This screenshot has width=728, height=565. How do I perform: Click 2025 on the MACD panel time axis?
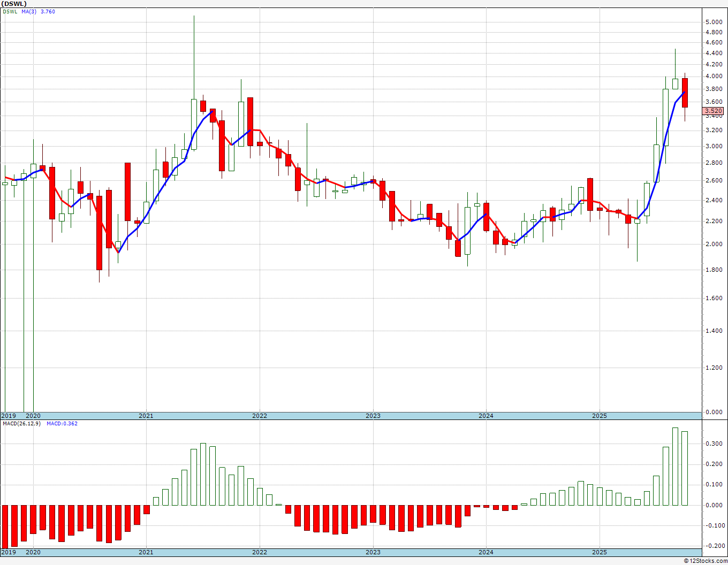click(x=600, y=552)
